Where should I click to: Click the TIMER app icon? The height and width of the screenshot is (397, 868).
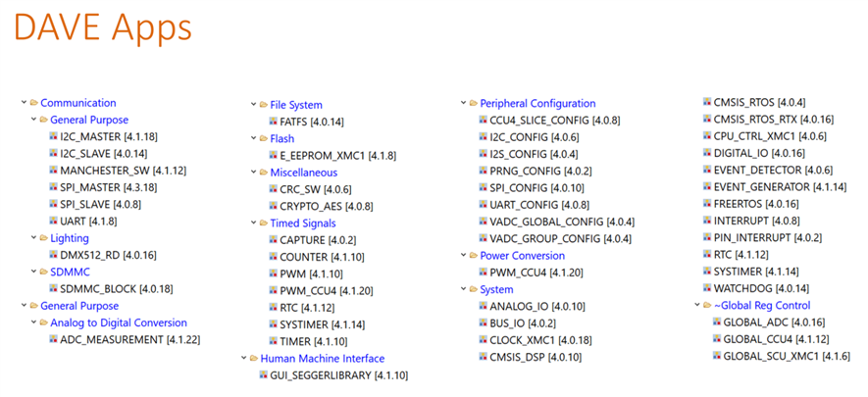tap(273, 341)
